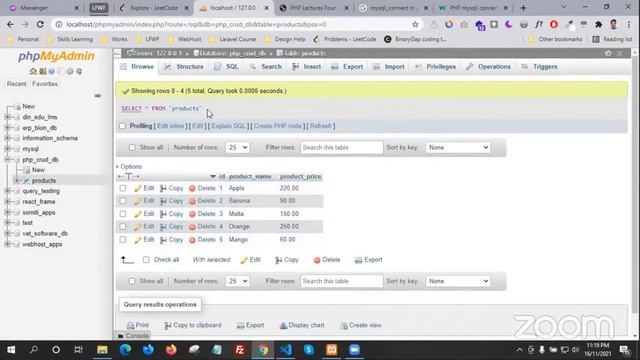The height and width of the screenshot is (360, 640).
Task: Enable the Profiling checkbox
Action: tap(122, 126)
